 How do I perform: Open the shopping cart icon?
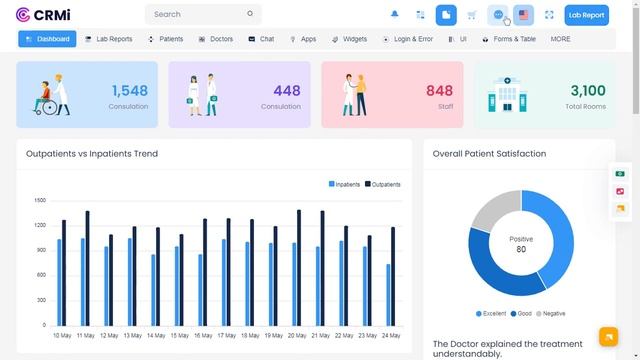tap(472, 15)
